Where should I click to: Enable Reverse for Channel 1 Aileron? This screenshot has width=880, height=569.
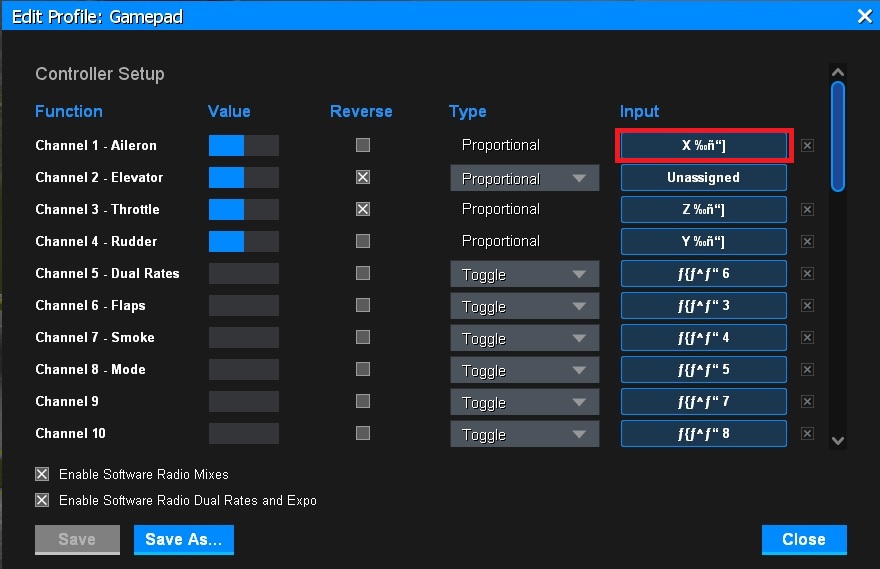(363, 145)
